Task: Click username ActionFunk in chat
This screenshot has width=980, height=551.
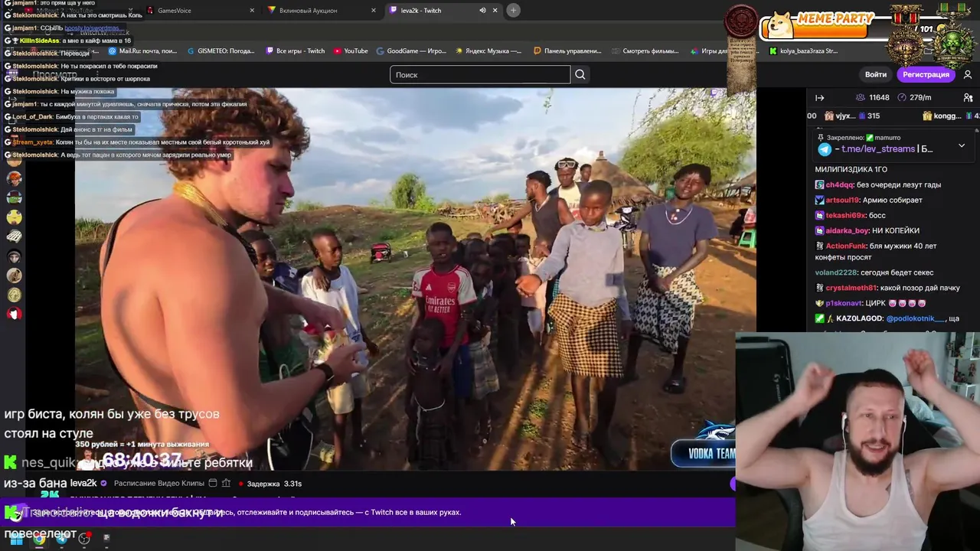Action: click(x=848, y=246)
